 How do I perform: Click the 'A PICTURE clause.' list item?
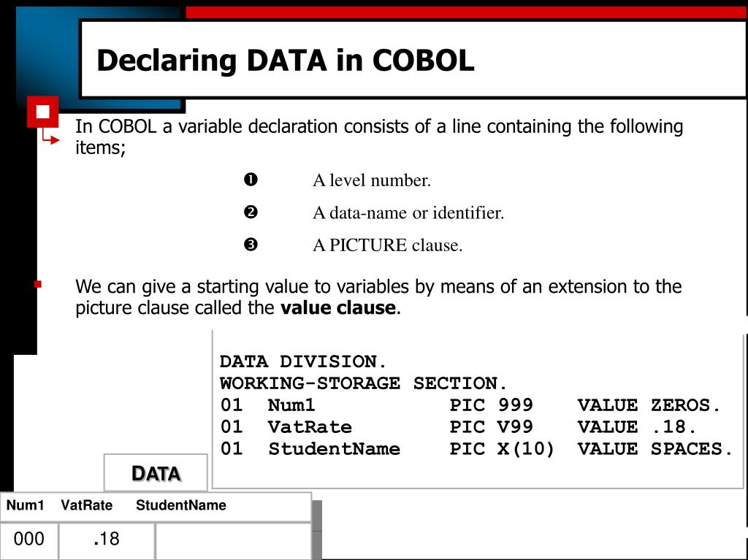[x=387, y=245]
